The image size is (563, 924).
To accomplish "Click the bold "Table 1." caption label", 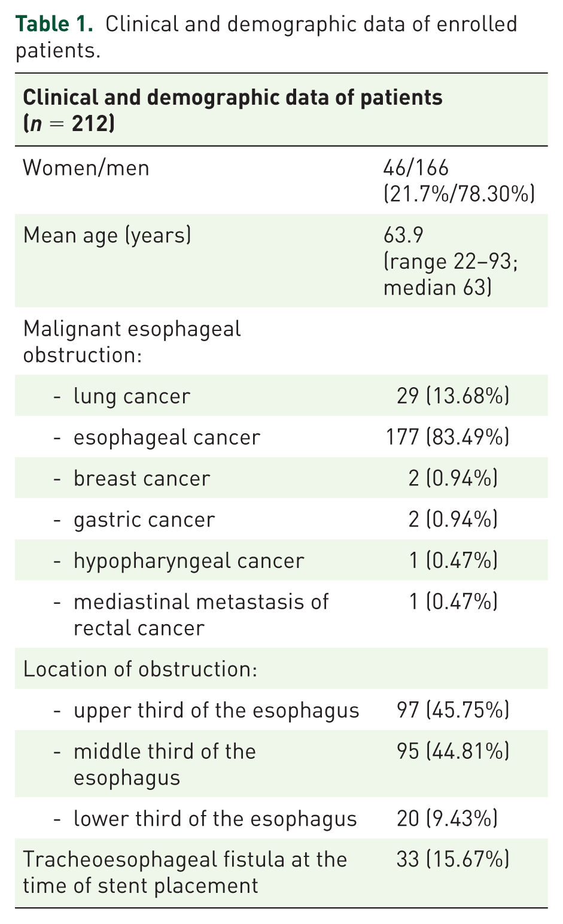I will tap(54, 24).
